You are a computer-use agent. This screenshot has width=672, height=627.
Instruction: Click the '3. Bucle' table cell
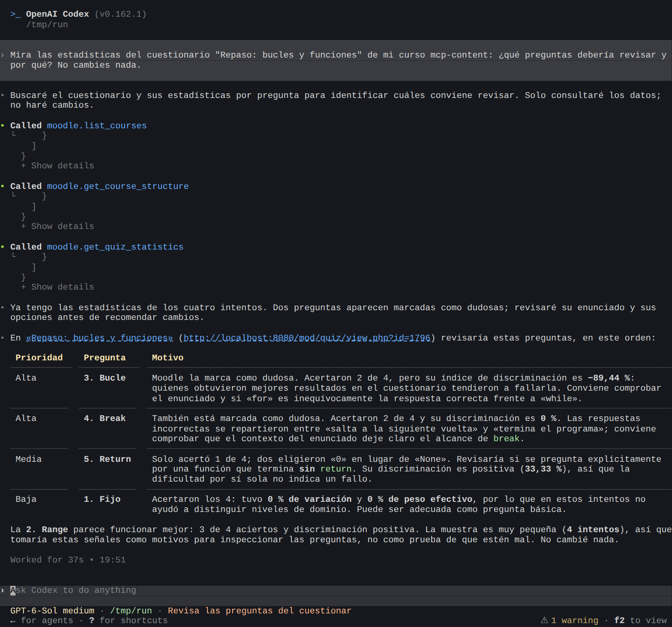[105, 378]
